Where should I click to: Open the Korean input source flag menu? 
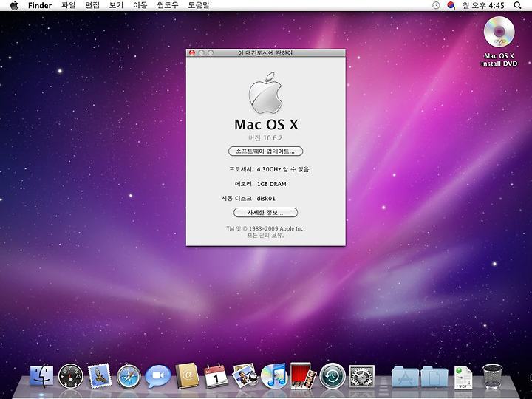(451, 5)
